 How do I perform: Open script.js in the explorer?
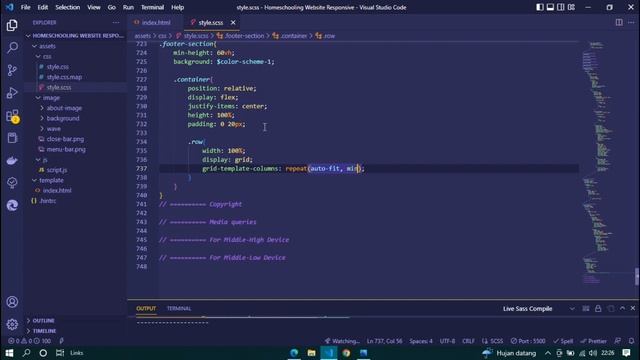(x=57, y=170)
